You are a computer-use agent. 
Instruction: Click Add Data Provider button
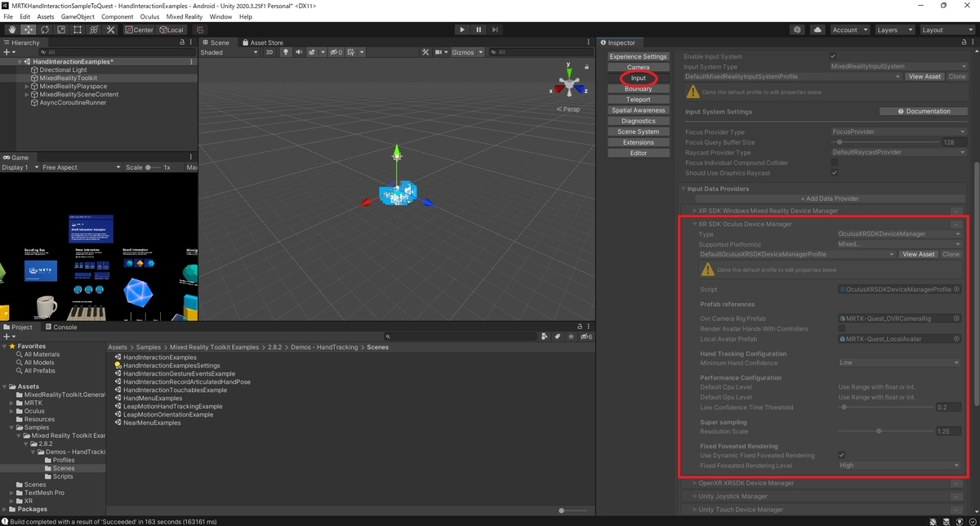tap(829, 198)
